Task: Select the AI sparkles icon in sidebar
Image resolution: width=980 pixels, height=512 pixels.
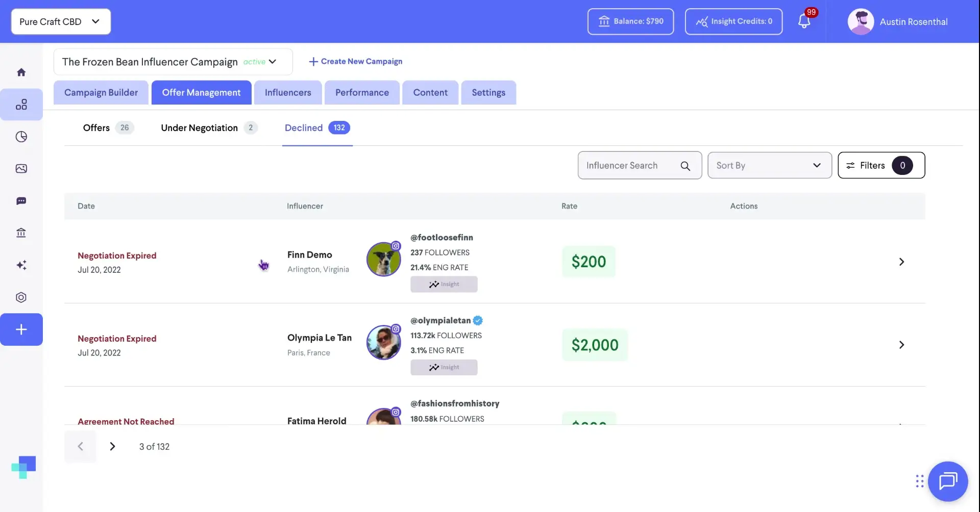Action: pyautogui.click(x=21, y=265)
